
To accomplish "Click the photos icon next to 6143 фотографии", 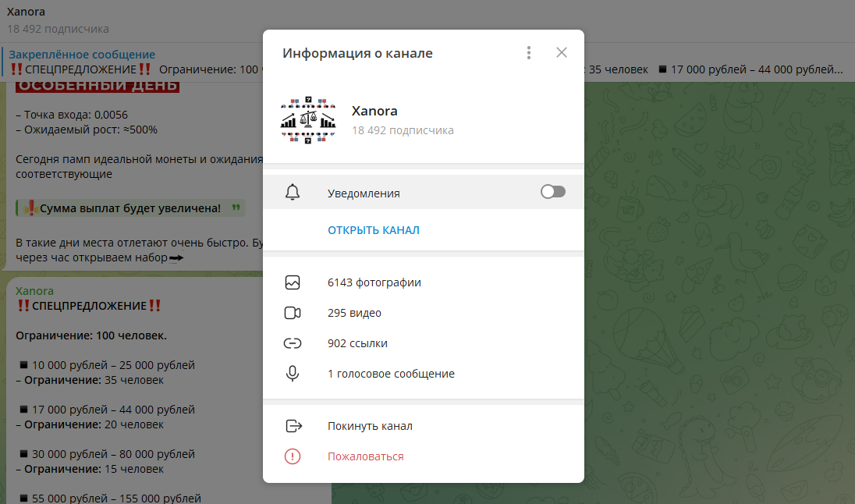I will 293,282.
